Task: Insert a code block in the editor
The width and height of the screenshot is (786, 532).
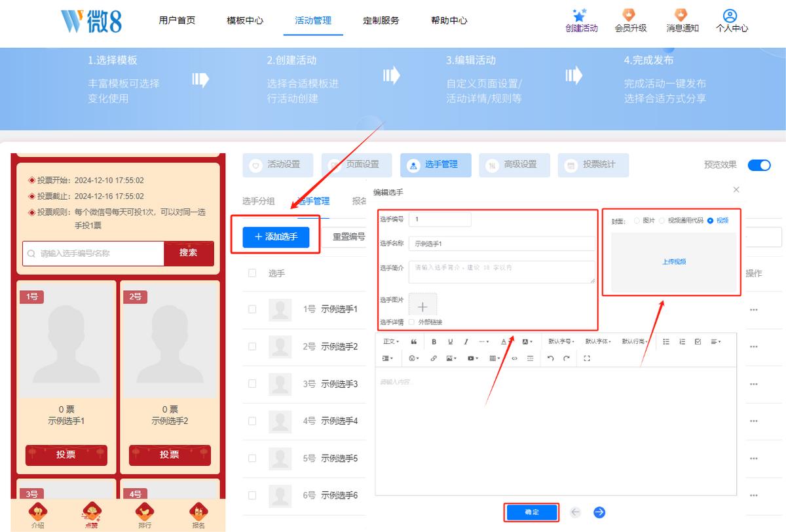Action: (x=514, y=358)
